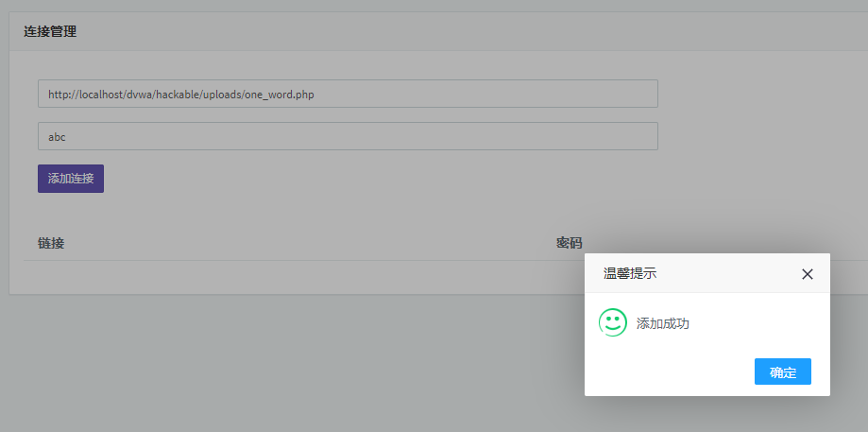Click the green smiley success icon
The height and width of the screenshot is (432, 868).
point(613,322)
